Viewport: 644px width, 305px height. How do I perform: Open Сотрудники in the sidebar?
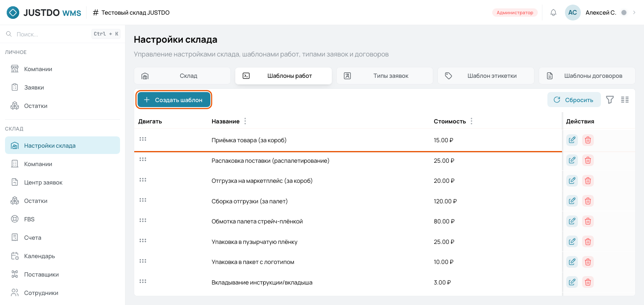(x=62, y=293)
